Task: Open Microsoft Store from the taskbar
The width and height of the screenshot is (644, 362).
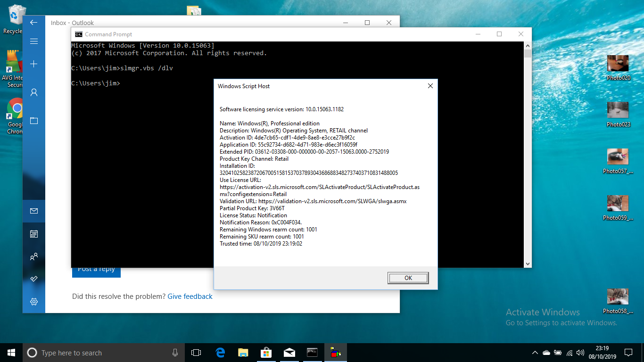Action: (266, 353)
